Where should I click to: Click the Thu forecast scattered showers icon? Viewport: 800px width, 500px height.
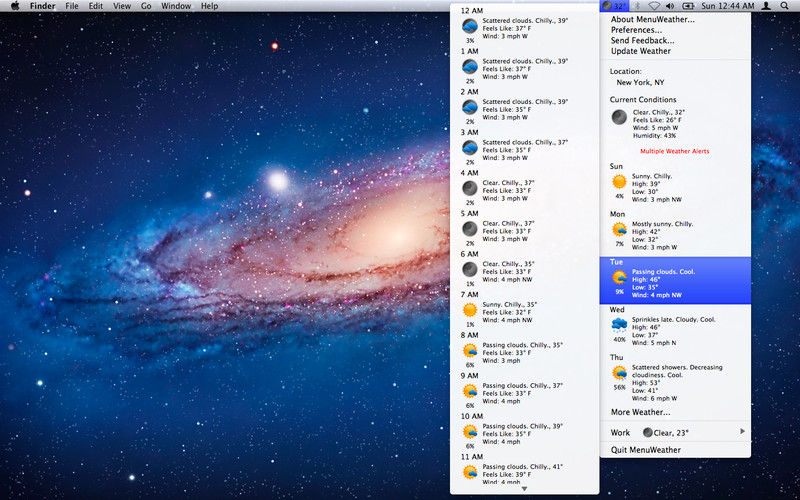(x=620, y=373)
